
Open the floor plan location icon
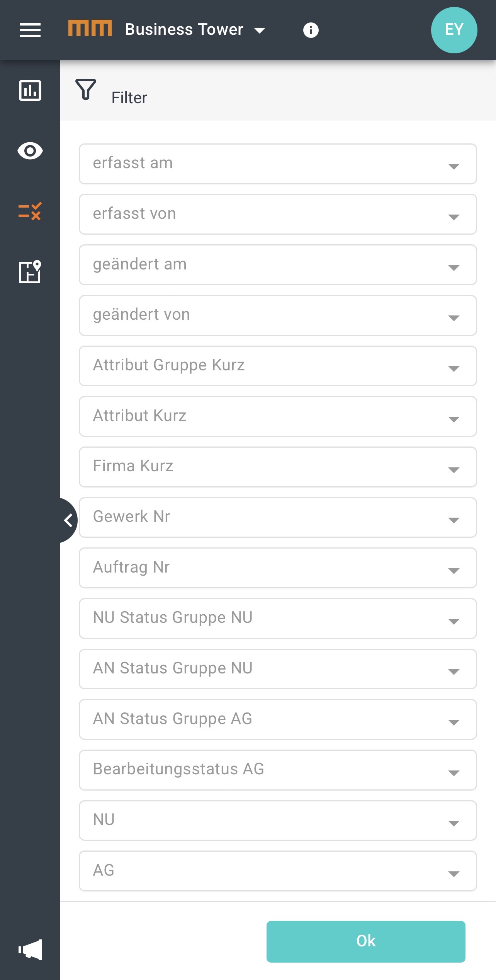[30, 271]
